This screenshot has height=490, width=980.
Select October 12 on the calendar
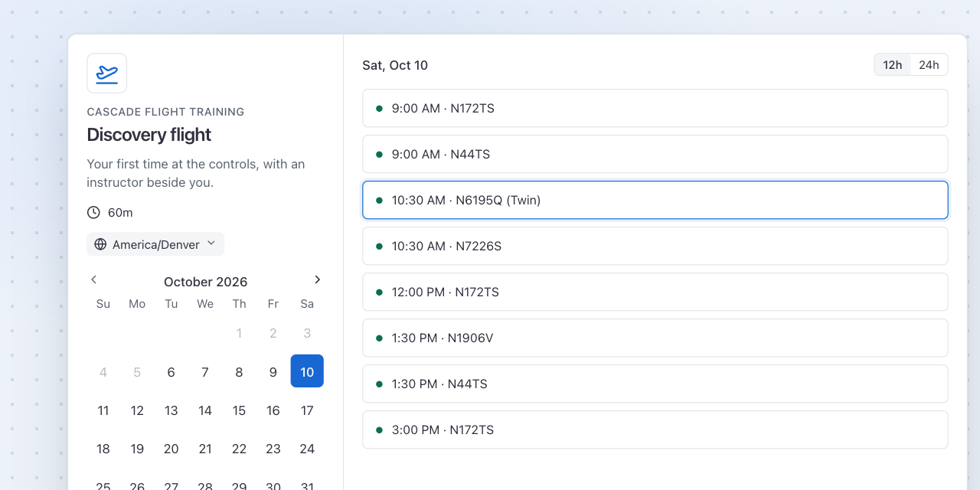coord(137,410)
